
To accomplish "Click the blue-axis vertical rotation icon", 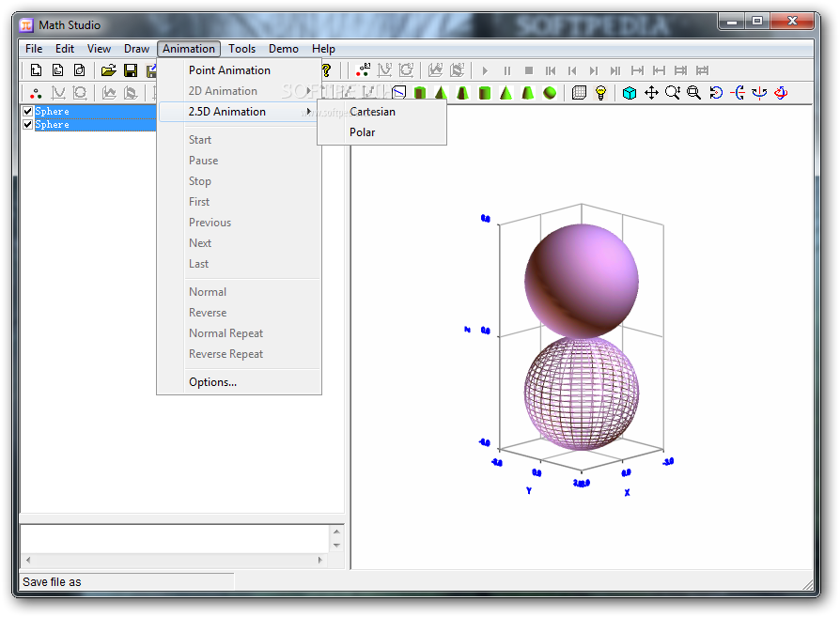I will (759, 93).
